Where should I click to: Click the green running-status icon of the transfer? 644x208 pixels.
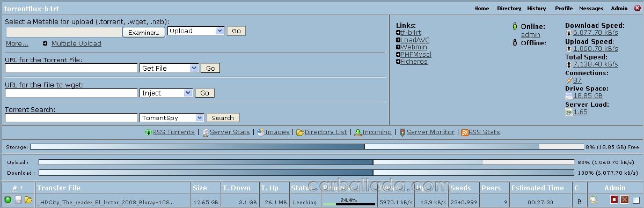click(x=8, y=200)
